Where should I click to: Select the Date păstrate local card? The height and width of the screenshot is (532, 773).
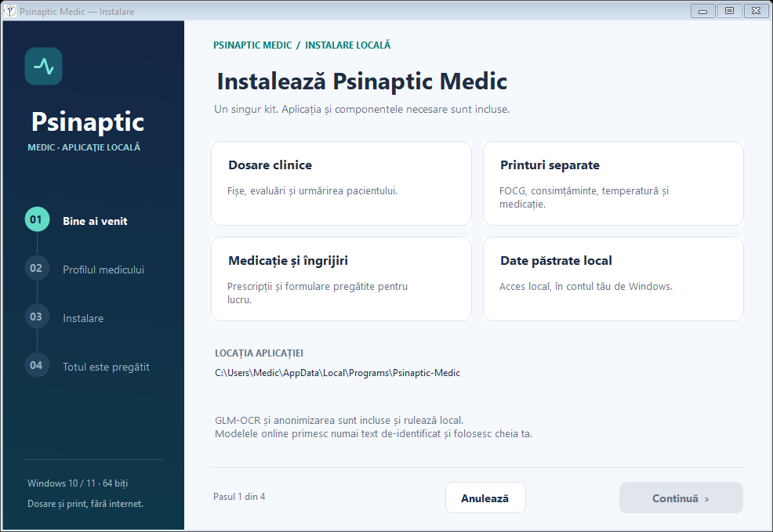(613, 279)
